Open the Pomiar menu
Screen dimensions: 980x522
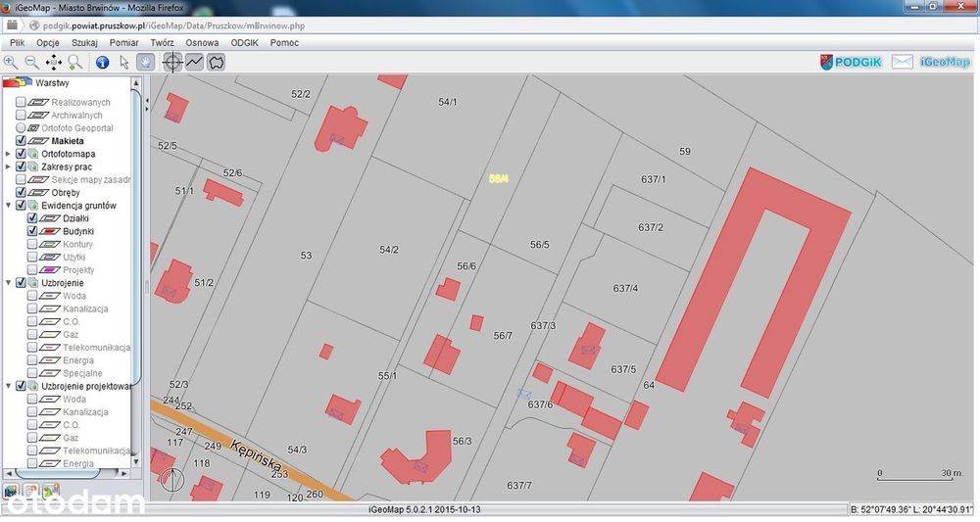point(123,42)
